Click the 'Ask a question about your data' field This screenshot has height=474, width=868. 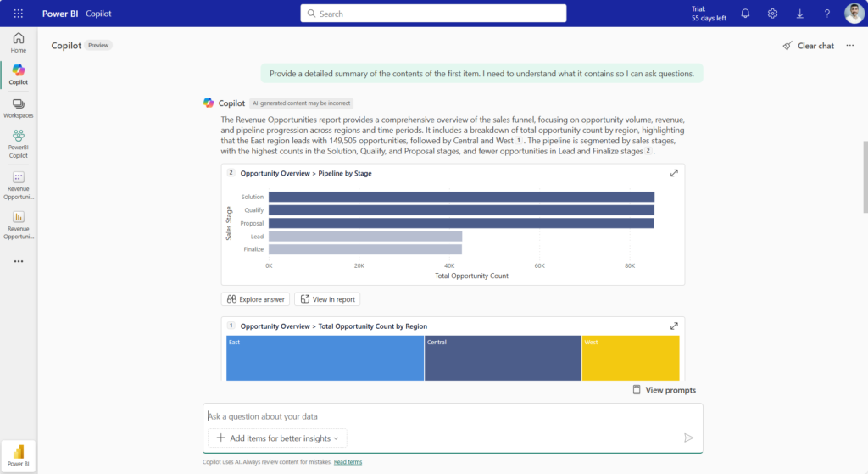[441, 416]
